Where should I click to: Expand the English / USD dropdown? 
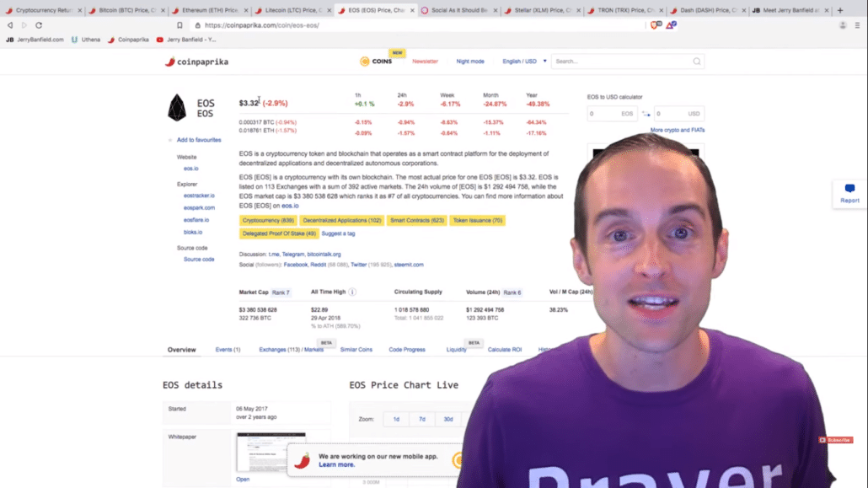point(523,62)
